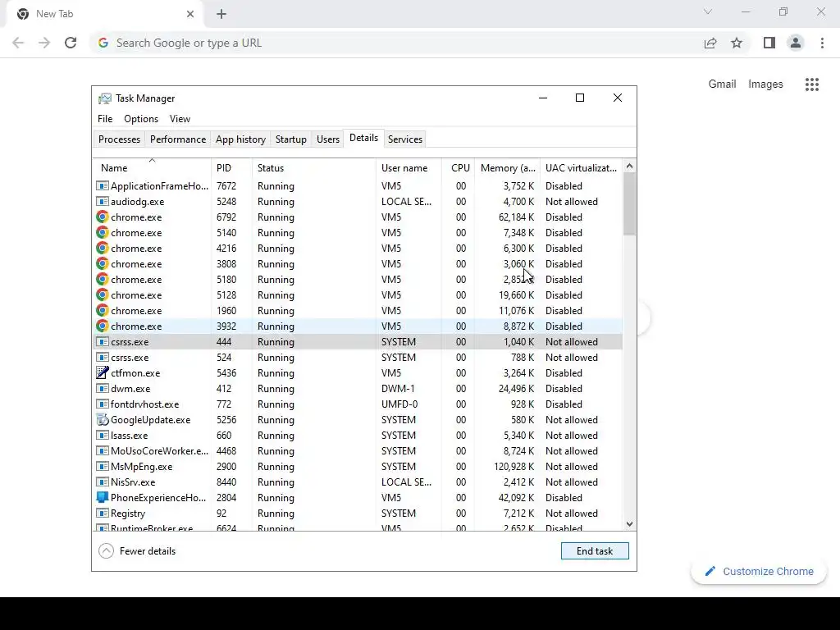Image resolution: width=840 pixels, height=630 pixels.
Task: Open the View menu in Task Manager
Action: [x=180, y=119]
